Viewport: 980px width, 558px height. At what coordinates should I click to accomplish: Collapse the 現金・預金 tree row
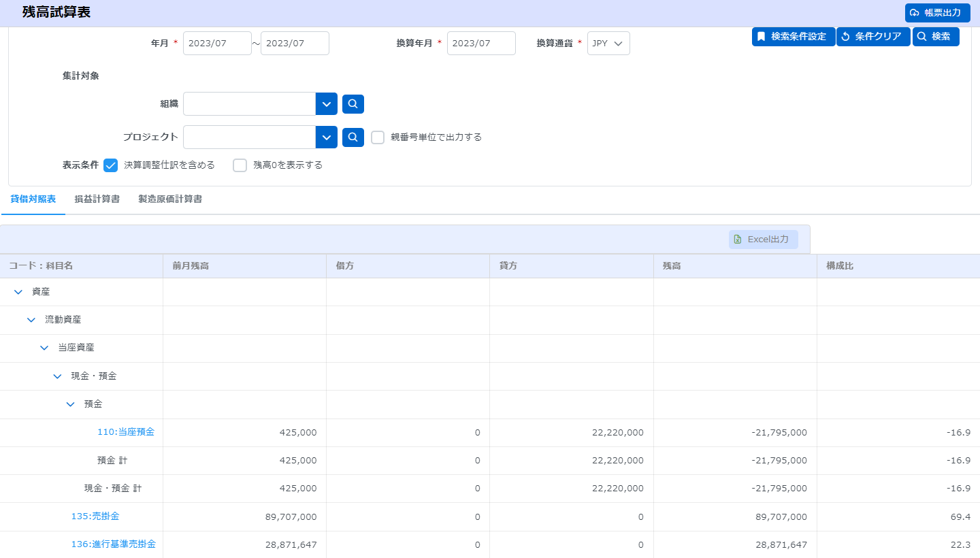coord(58,376)
